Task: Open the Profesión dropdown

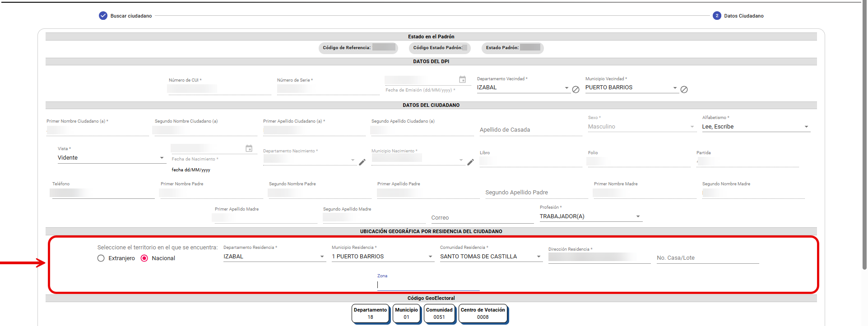Action: [x=590, y=216]
